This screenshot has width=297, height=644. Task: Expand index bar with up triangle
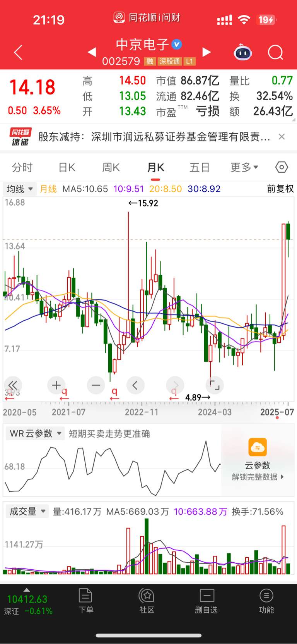(x=26, y=590)
